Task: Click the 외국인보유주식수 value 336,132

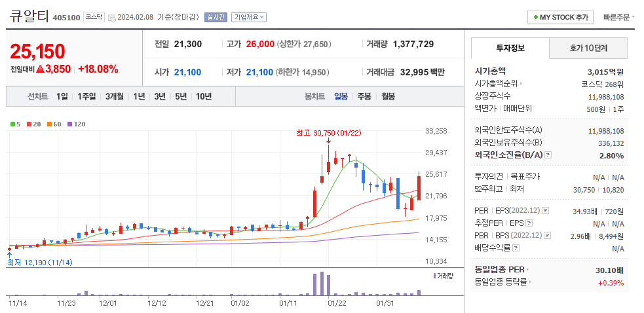Action: (611, 143)
